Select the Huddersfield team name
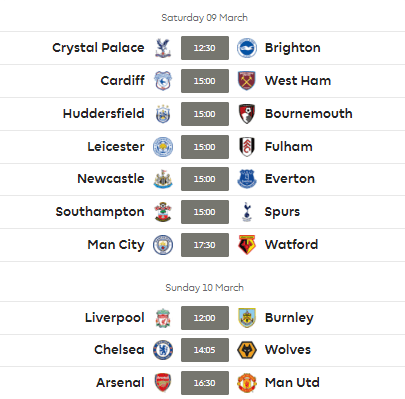 coord(104,114)
